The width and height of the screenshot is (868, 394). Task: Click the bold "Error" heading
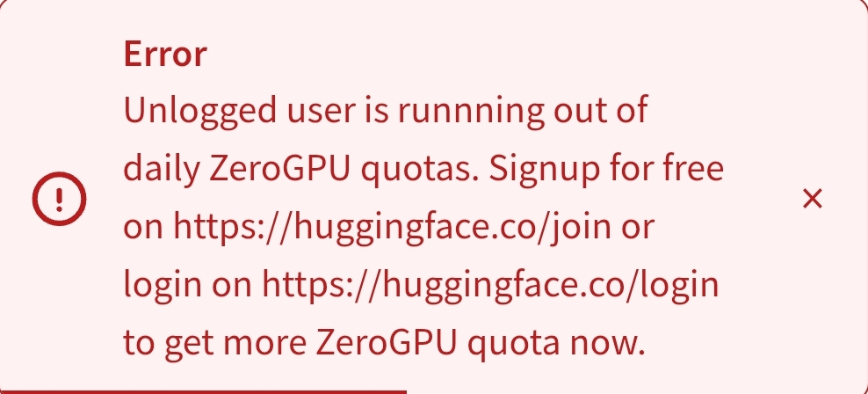165,55
